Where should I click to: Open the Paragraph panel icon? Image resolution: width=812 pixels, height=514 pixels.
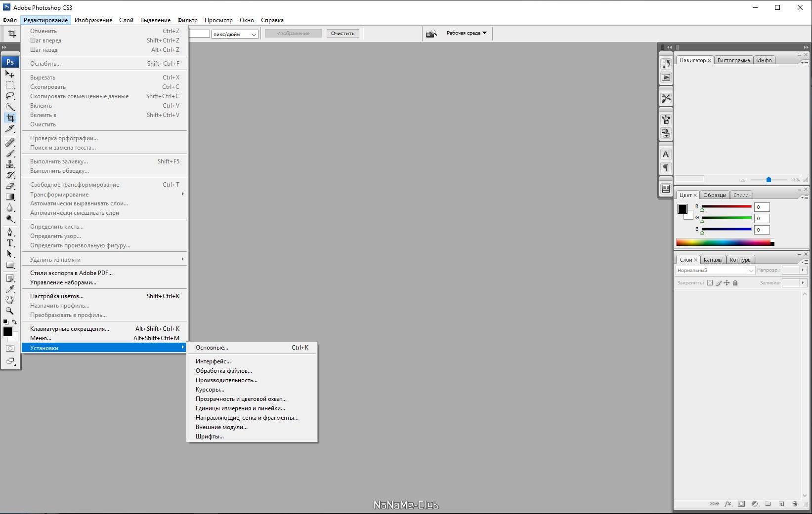point(666,168)
